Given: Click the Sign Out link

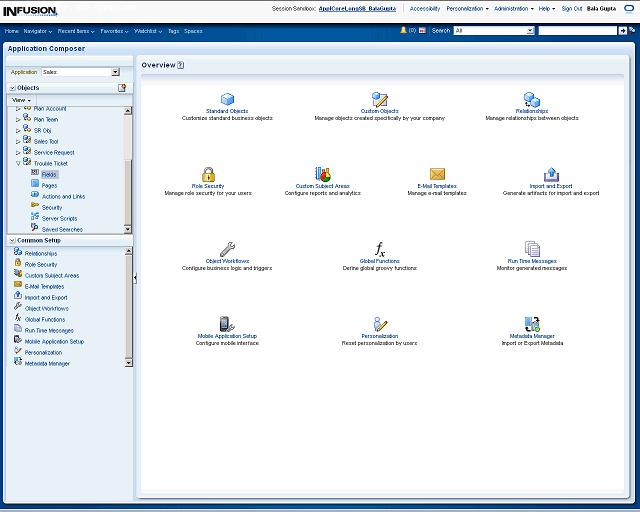Looking at the screenshot, I should [572, 8].
